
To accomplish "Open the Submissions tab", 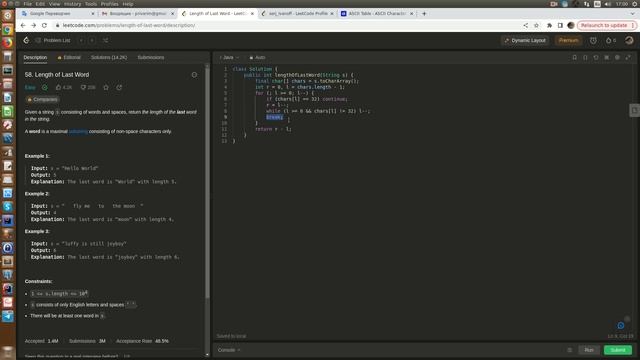I will point(151,58).
